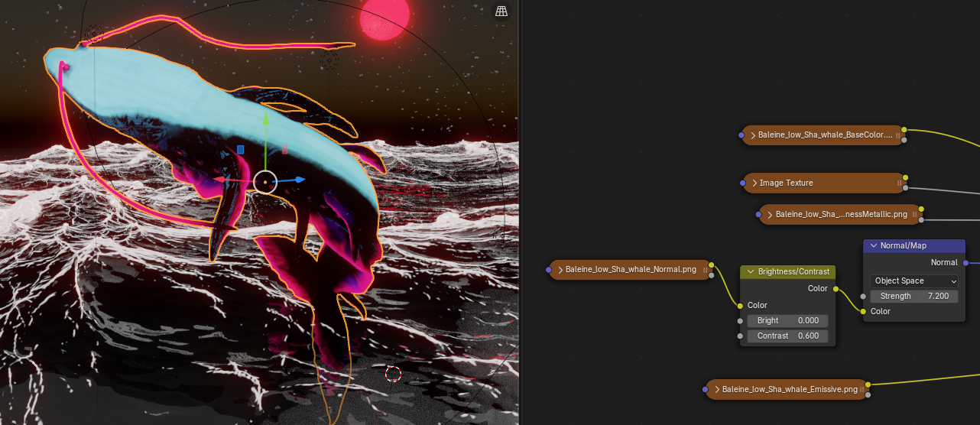This screenshot has height=425, width=980.
Task: Click gray Alpha output socket of ...nessMetallic.png node
Action: 921,219
